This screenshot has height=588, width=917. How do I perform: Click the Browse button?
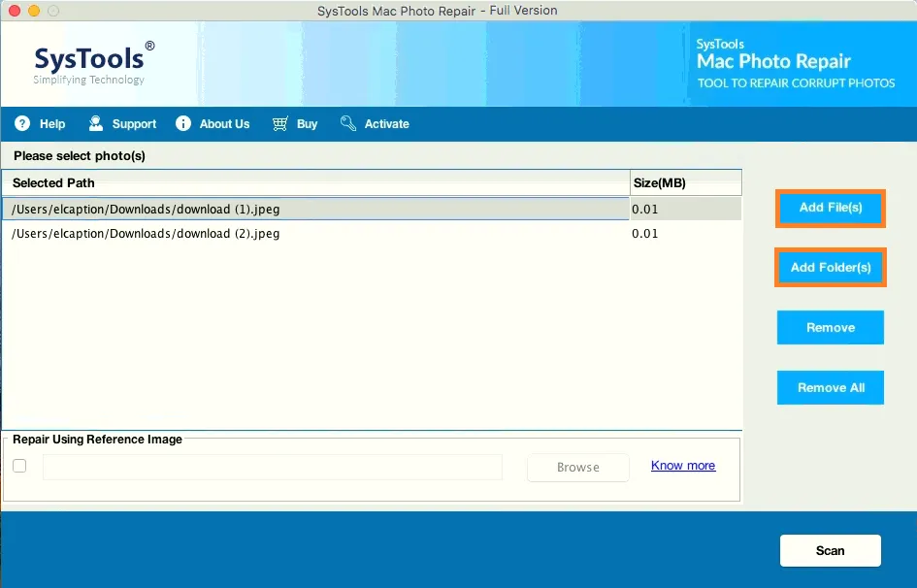coord(577,468)
